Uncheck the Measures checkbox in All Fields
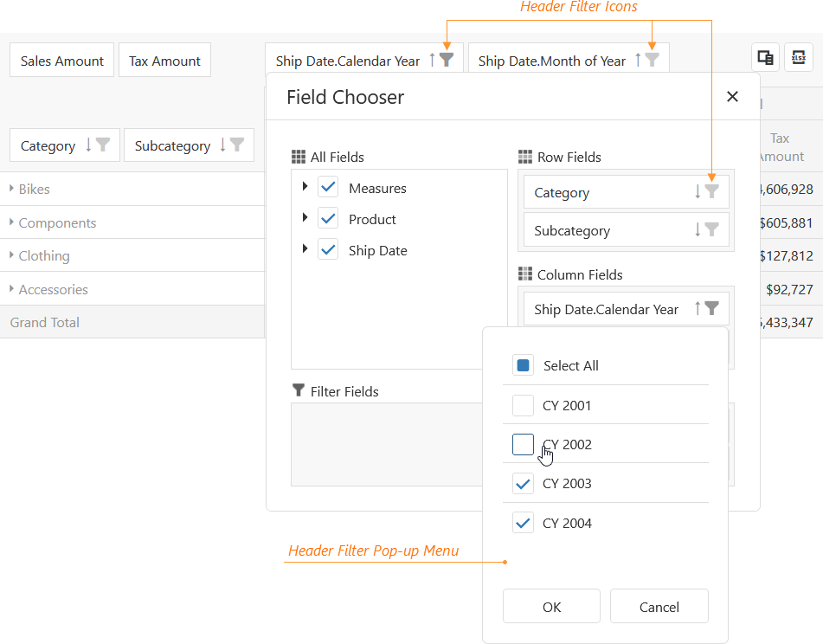Image resolution: width=823 pixels, height=644 pixels. (x=327, y=188)
